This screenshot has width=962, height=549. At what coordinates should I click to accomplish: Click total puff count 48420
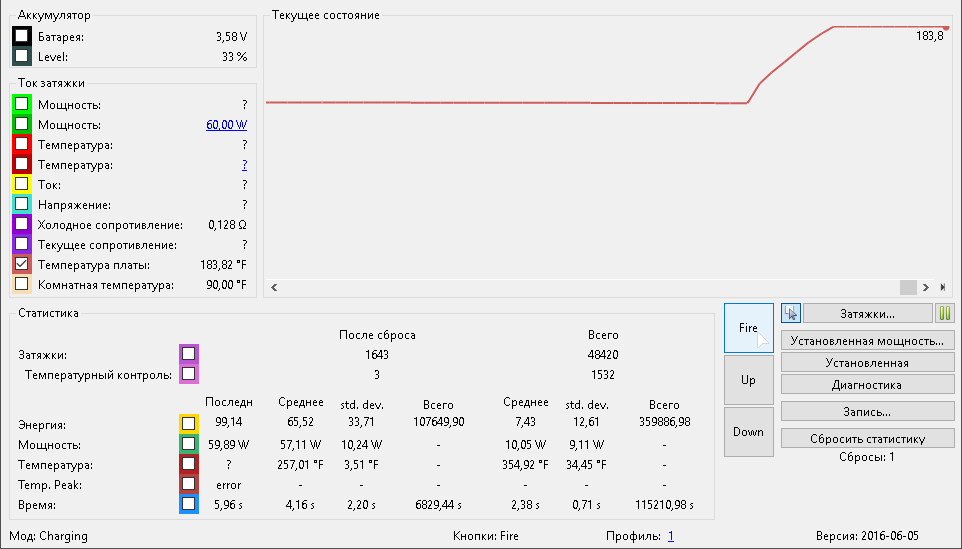602,355
